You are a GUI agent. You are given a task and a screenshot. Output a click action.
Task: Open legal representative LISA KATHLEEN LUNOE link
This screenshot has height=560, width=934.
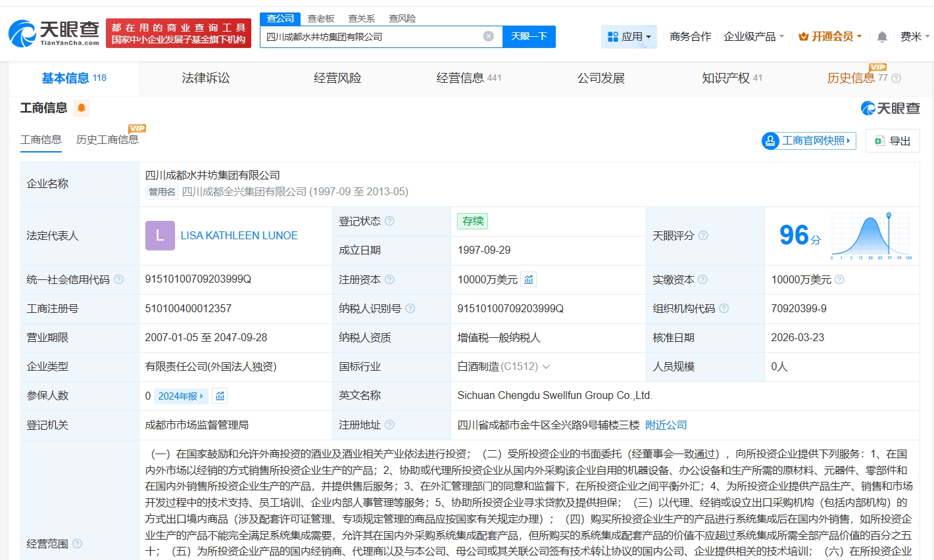[x=239, y=235]
